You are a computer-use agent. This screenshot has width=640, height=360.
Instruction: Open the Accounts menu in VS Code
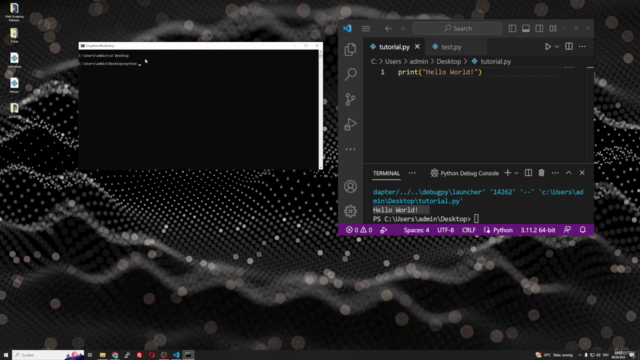350,187
